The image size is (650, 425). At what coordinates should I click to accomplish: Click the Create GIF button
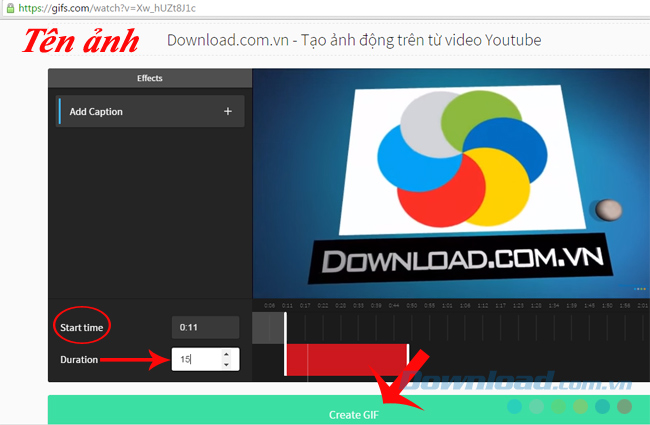coord(349,410)
